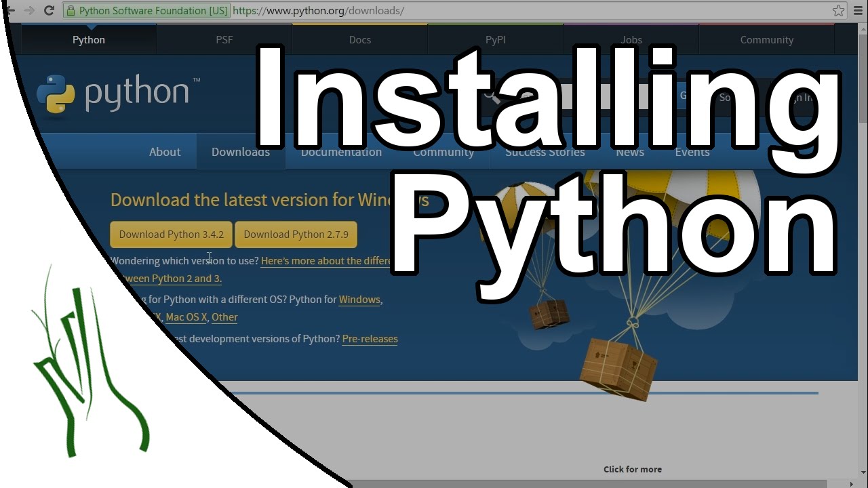Click Download Python 3.4.2 button
868x488 pixels.
pos(172,235)
